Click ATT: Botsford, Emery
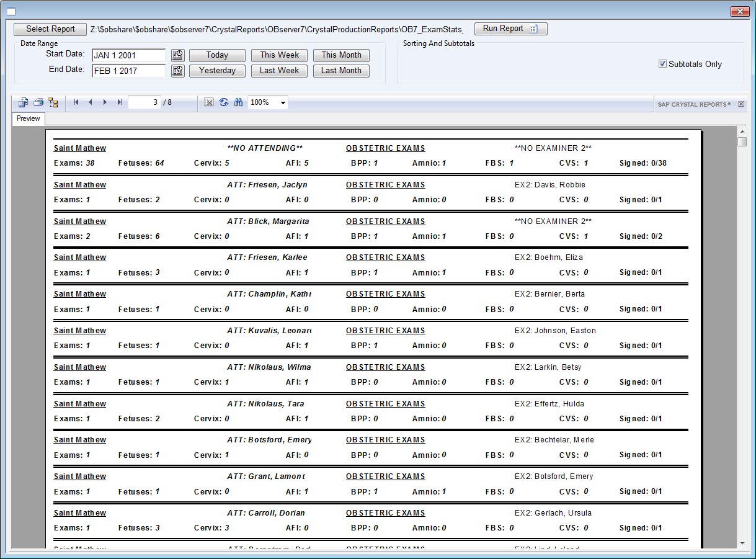 click(x=269, y=440)
